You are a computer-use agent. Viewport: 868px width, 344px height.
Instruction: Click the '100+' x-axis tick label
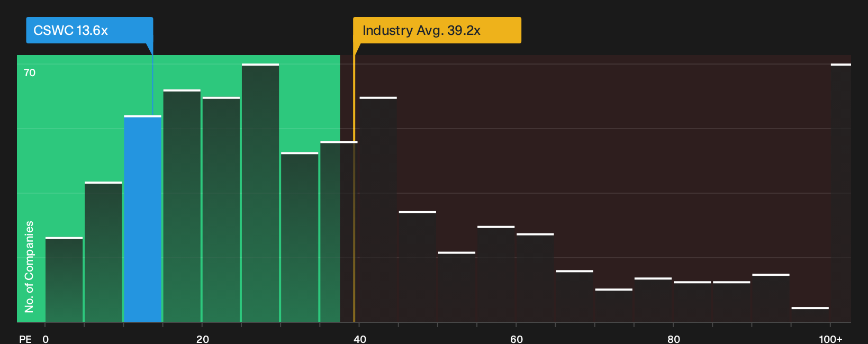pyautogui.click(x=830, y=339)
